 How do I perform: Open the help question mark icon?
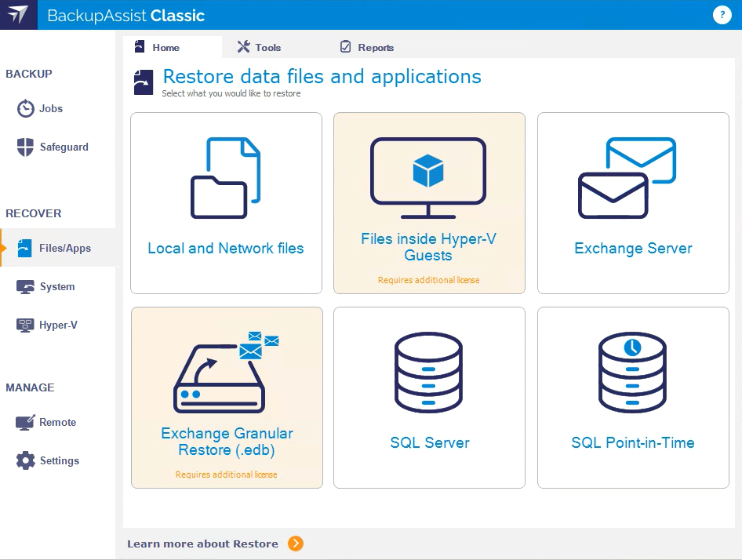click(721, 15)
